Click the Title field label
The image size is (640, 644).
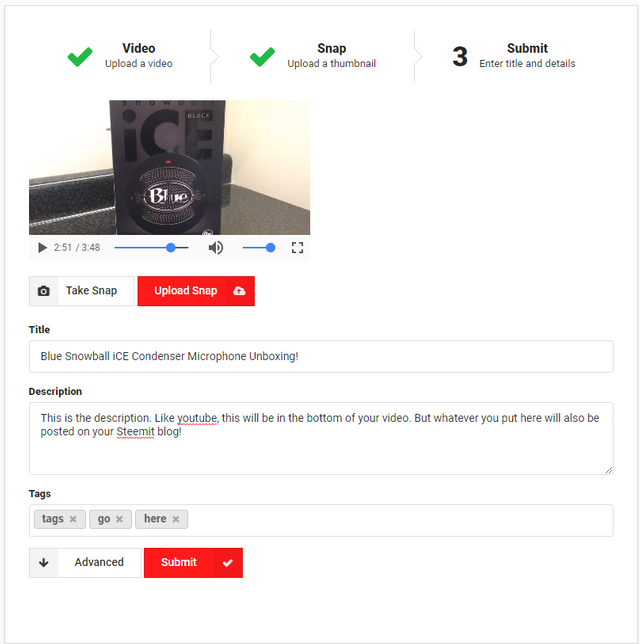(x=39, y=330)
